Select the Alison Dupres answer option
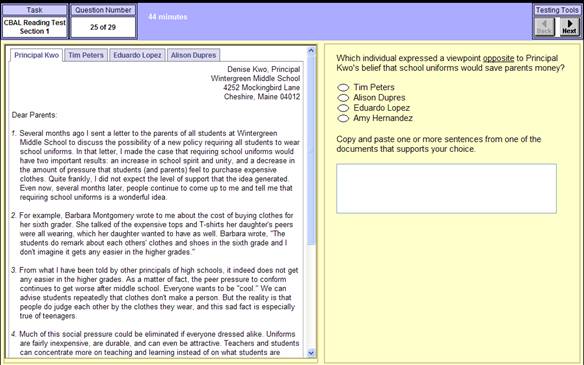This screenshot has width=584, height=365. pos(343,98)
